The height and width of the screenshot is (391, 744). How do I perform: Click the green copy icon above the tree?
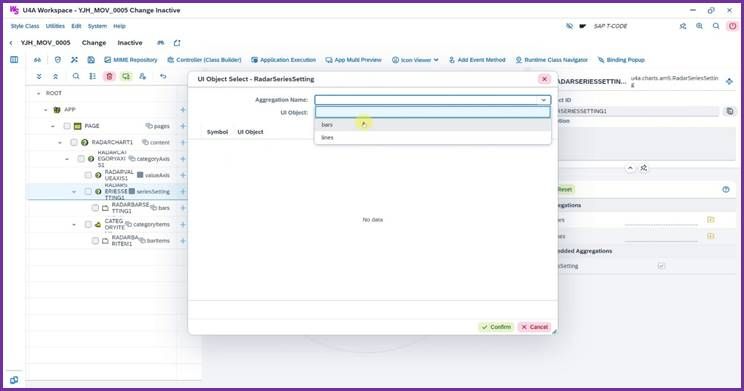(126, 76)
